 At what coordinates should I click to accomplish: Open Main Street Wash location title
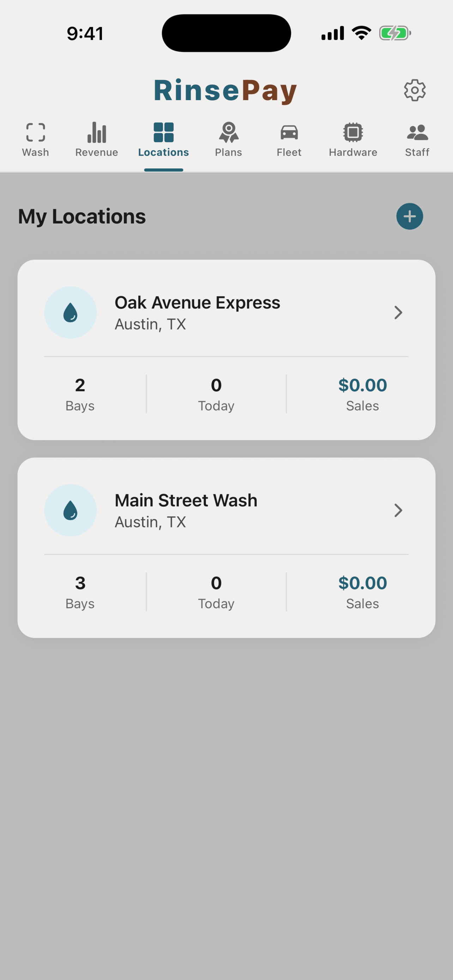(186, 501)
